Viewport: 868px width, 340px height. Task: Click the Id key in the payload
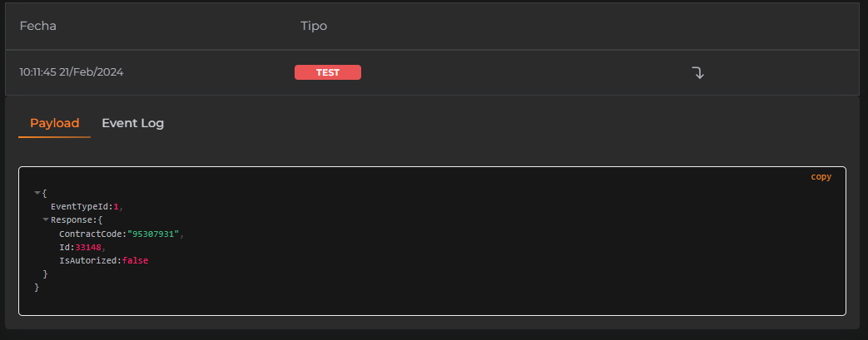pyautogui.click(x=63, y=247)
